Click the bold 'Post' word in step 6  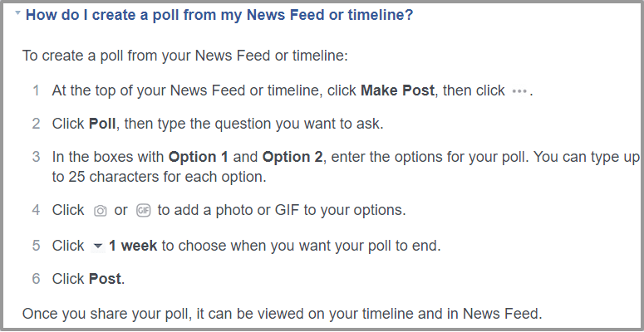pyautogui.click(x=106, y=279)
